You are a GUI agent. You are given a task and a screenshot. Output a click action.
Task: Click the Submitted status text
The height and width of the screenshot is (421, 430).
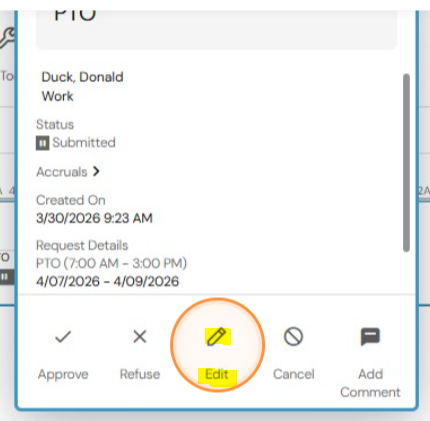pyautogui.click(x=84, y=143)
